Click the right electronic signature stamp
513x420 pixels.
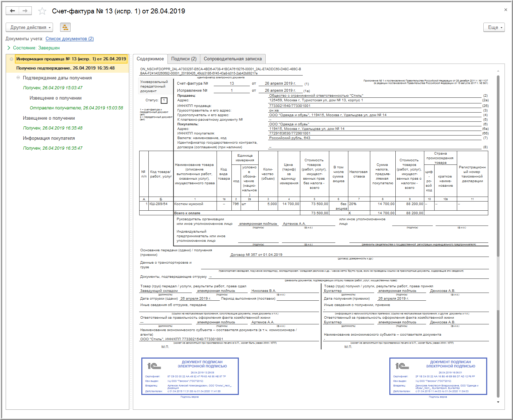[438, 376]
